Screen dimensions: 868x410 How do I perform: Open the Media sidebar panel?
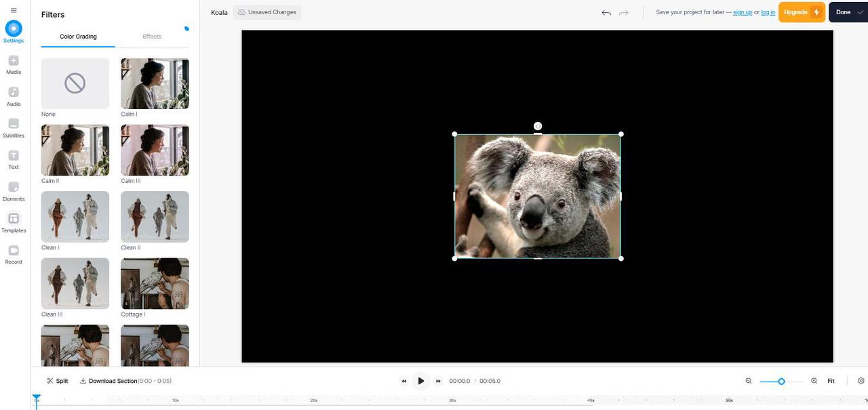click(14, 65)
